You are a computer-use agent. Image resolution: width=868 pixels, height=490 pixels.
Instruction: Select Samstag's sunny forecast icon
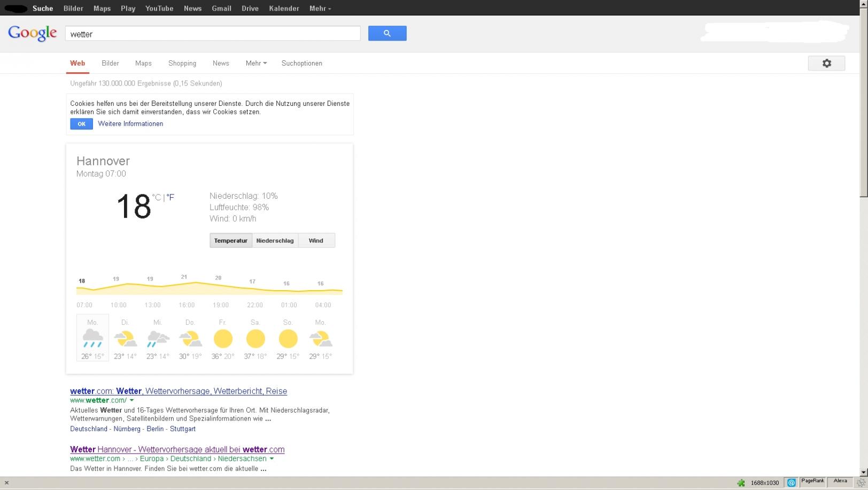click(x=255, y=338)
